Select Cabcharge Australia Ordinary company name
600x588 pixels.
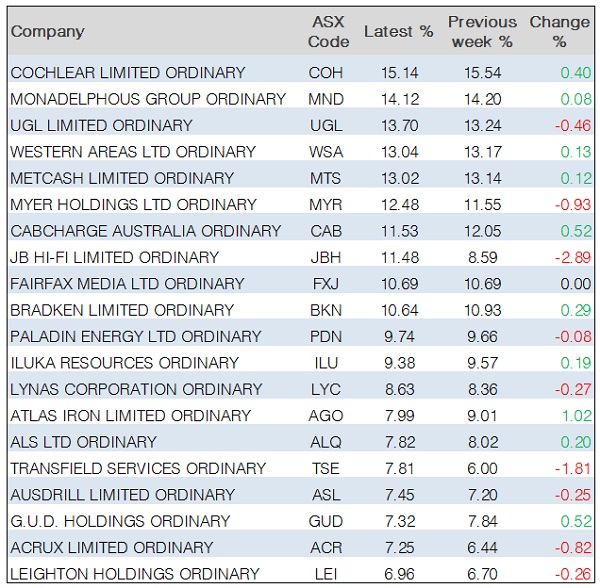tap(145, 231)
